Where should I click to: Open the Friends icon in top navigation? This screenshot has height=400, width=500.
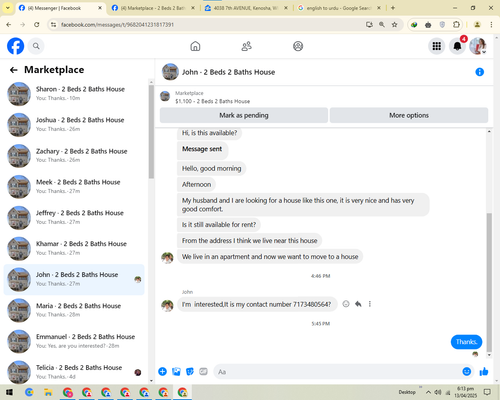[x=246, y=46]
